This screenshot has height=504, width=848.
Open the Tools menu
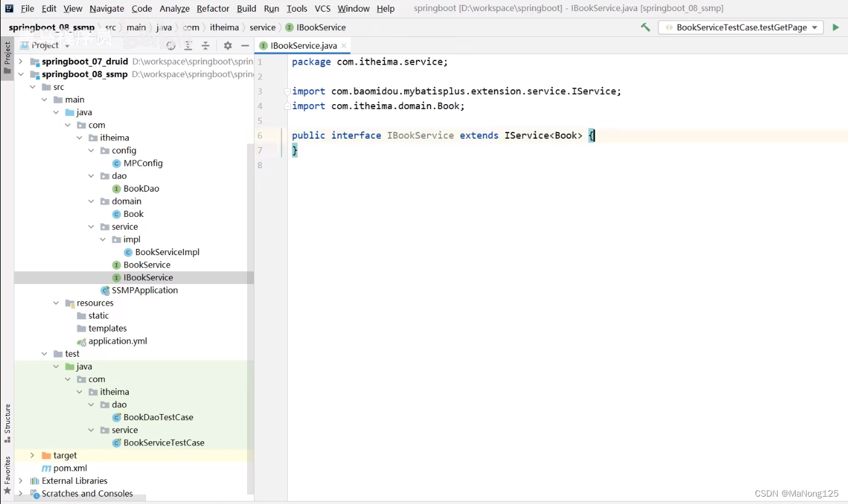point(297,9)
